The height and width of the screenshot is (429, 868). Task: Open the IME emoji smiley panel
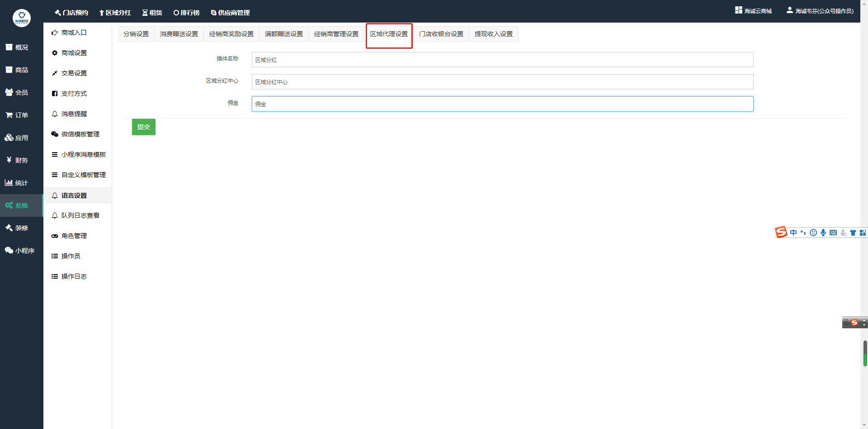(x=813, y=233)
